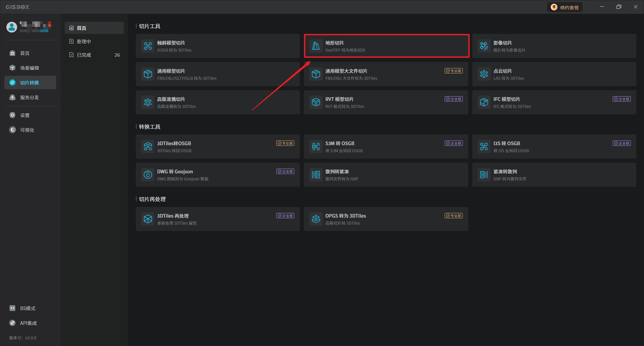The image size is (644, 346).
Task: Open 设置 from the sidebar
Action: [25, 115]
